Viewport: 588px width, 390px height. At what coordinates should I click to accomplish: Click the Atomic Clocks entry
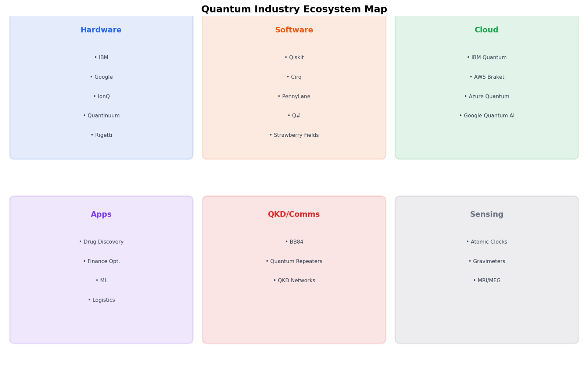[487, 242]
